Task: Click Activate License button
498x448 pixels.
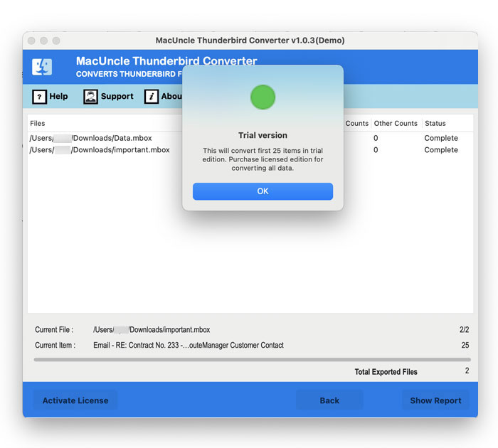Action: coord(75,400)
